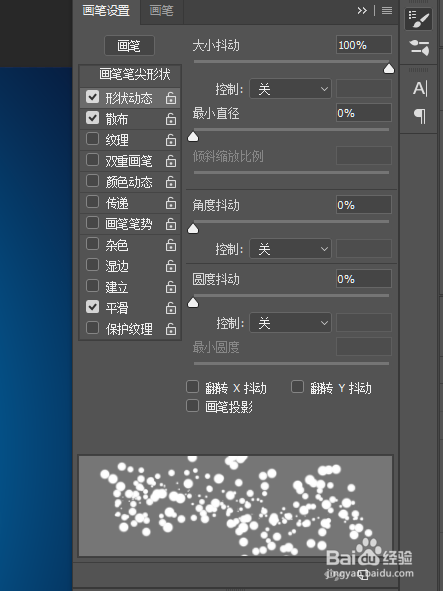
Task: Click the 画笔 presets button
Action: point(129,46)
